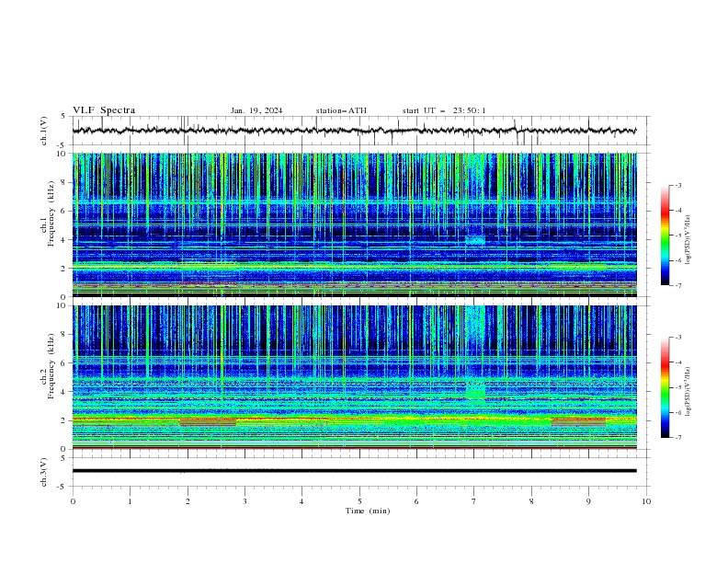Click the "-7" label on ch.1 color bar

pos(678,285)
